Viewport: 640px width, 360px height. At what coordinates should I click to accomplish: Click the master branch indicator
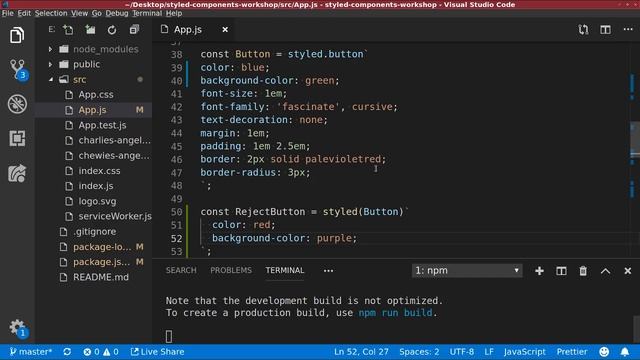pyautogui.click(x=31, y=351)
